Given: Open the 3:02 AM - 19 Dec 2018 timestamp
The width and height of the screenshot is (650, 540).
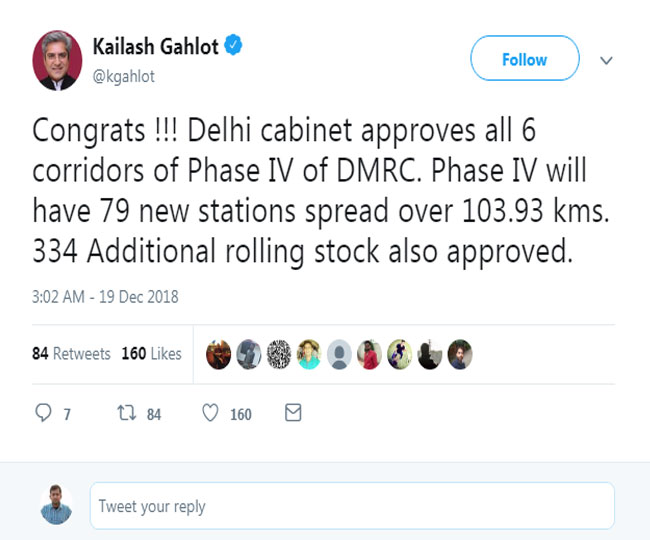Looking at the screenshot, I should coord(105,297).
